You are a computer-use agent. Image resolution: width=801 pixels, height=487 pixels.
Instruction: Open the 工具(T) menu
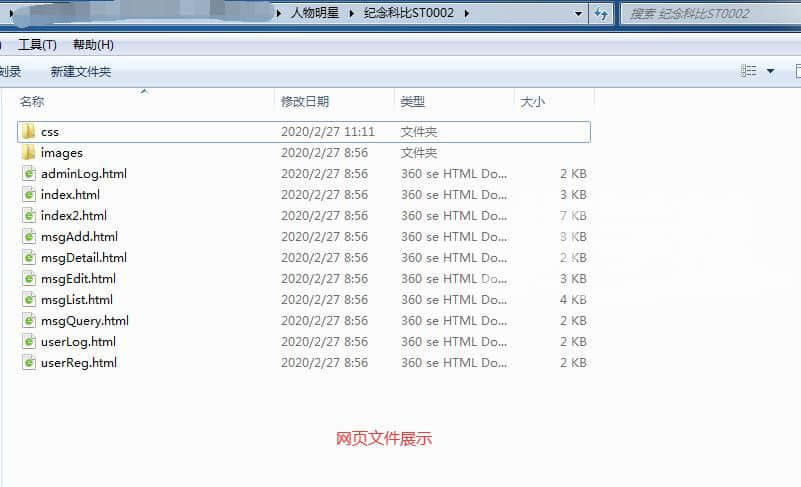pyautogui.click(x=37, y=45)
